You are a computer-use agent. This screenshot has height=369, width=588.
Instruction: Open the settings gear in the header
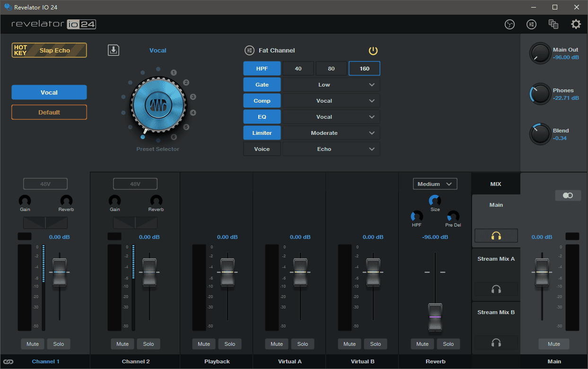pyautogui.click(x=576, y=24)
